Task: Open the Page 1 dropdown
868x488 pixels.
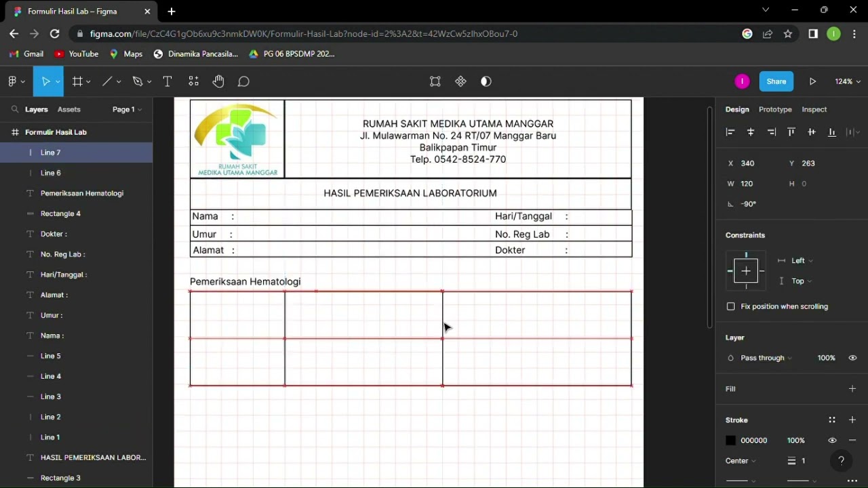Action: click(127, 109)
